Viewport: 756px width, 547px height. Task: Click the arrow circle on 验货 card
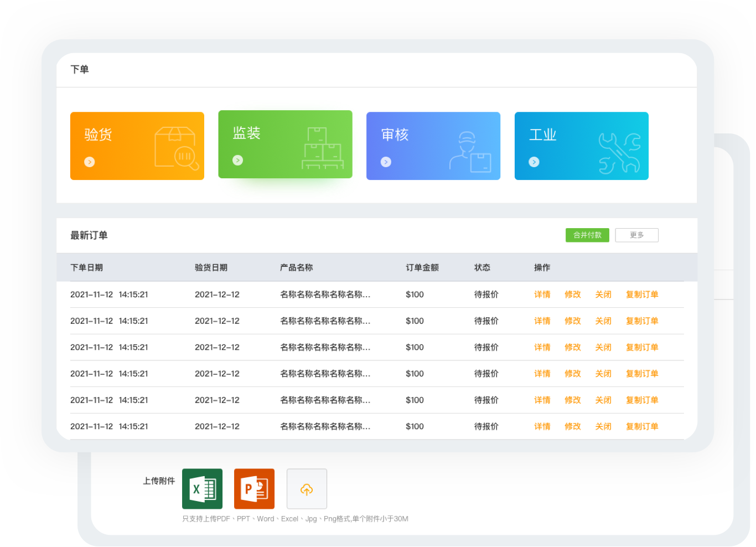coord(90,162)
